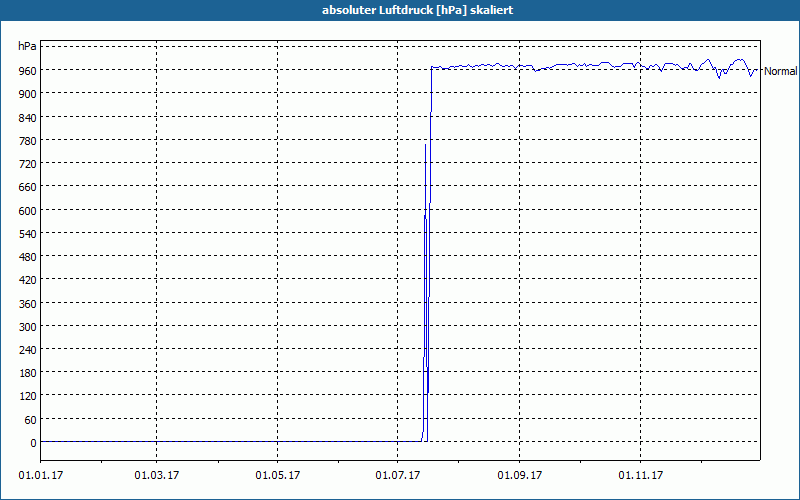The height and width of the screenshot is (500, 800).
Task: Select the 01.11.17 date label
Action: [x=640, y=476]
